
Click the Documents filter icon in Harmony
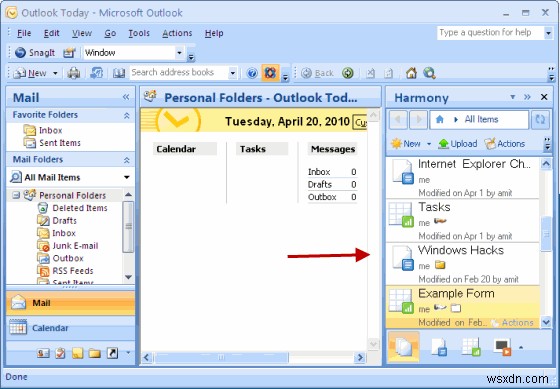(x=439, y=347)
